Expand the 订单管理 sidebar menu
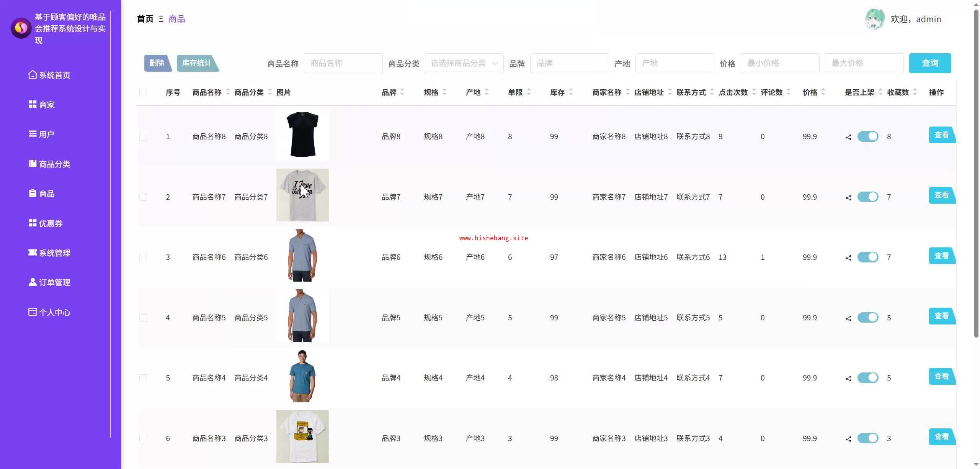980x469 pixels. click(49, 282)
